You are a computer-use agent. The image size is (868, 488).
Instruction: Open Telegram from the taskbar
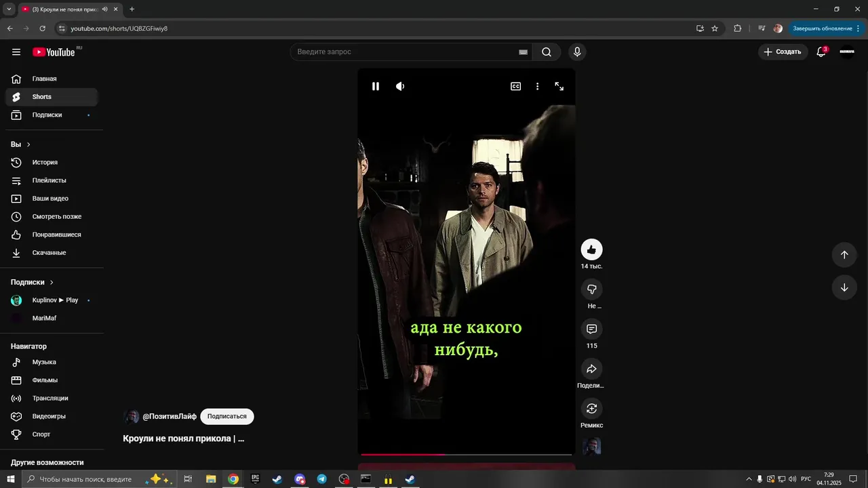tap(322, 479)
